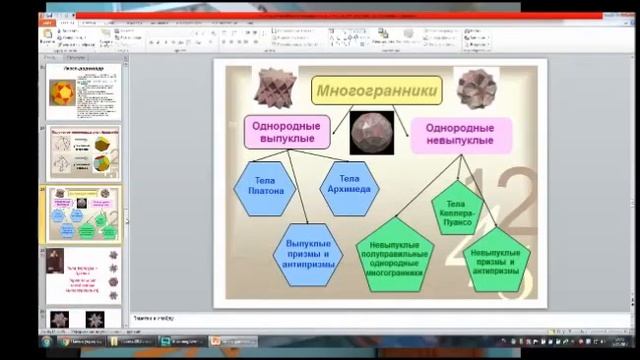This screenshot has width=640, height=360.
Task: Switch to the PowerPoint taskbar button
Action: point(233,342)
